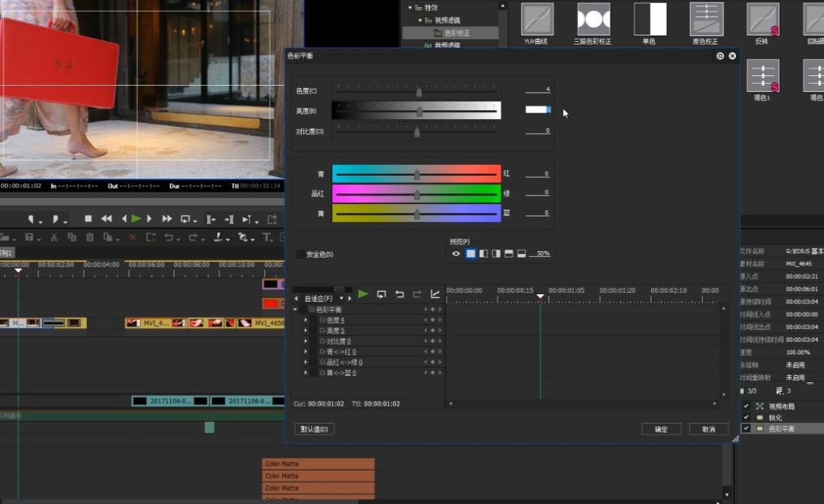Select the YUV曲线 effect thumbnail
Viewport: 824px width, 504px height.
(537, 19)
